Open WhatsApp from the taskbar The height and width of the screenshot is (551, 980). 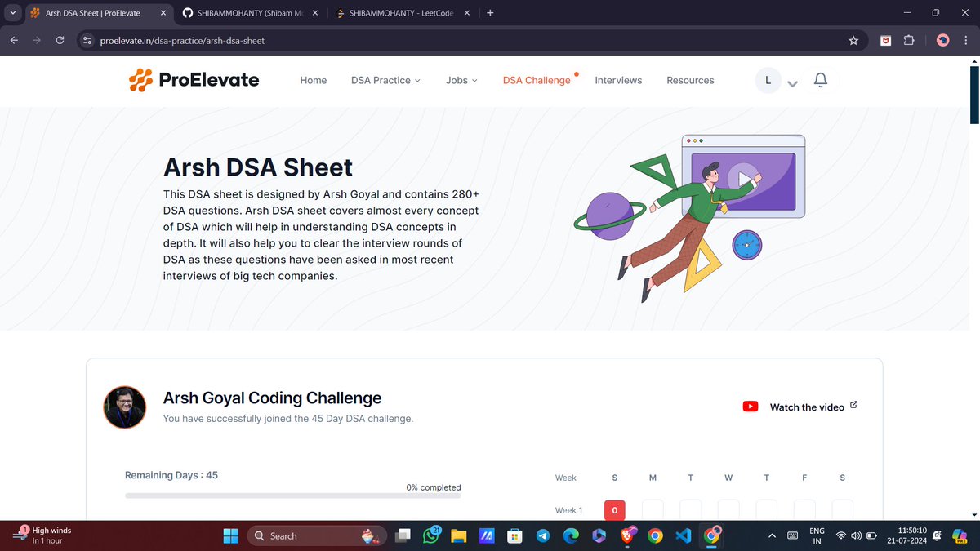tap(430, 535)
